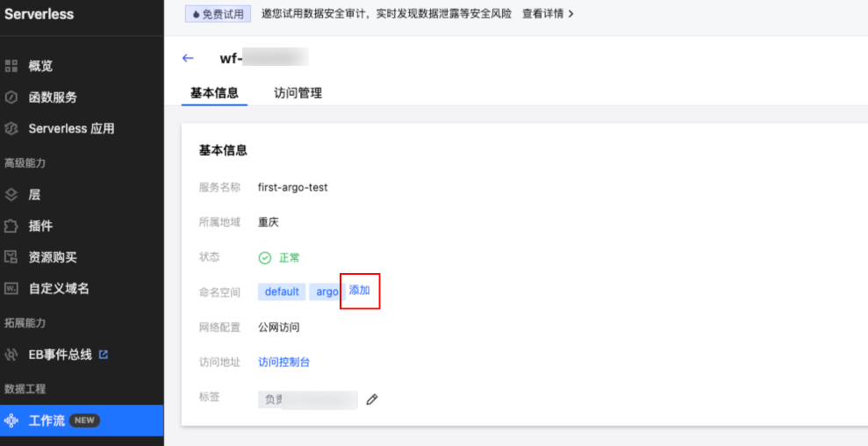Image resolution: width=868 pixels, height=446 pixels.
Task: Click the 层 layers icon
Action: pyautogui.click(x=11, y=195)
